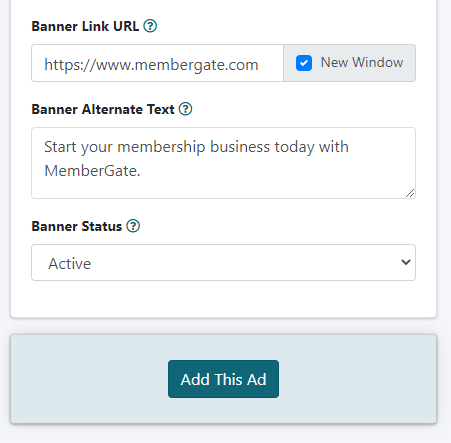Focus the Banner Link URL field
Viewport: 451px width, 443px height.
click(x=157, y=63)
